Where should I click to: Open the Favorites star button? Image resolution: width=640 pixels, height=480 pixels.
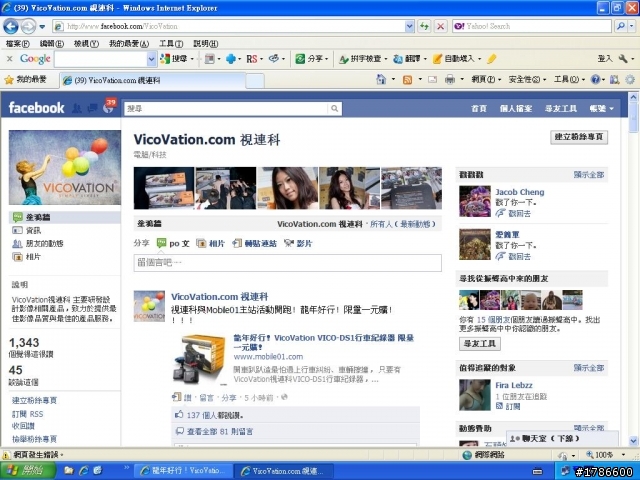tap(25, 80)
